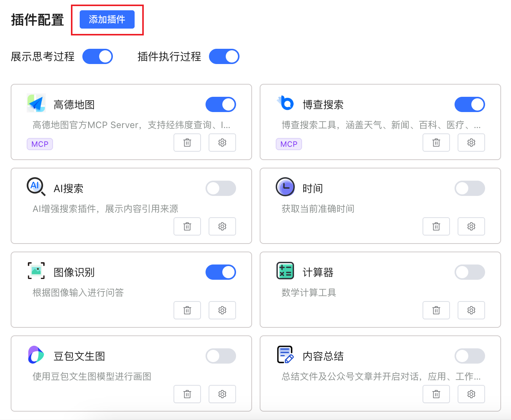Click description 数学计算工具

tap(309, 293)
